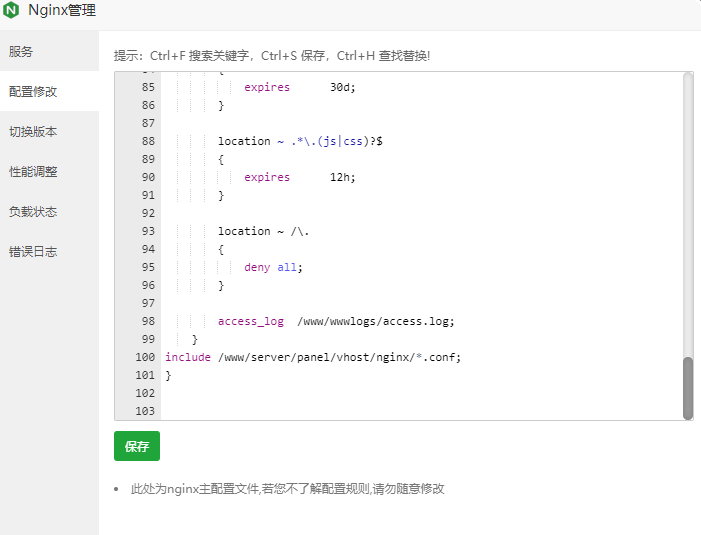Click the 'location ~ /\.' line
Image resolution: width=701 pixels, height=535 pixels.
[x=263, y=231]
